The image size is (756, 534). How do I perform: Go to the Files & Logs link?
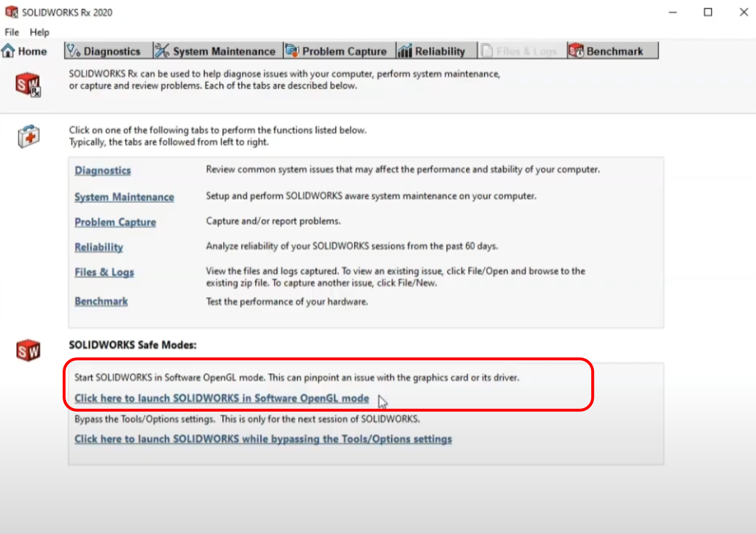coord(104,272)
